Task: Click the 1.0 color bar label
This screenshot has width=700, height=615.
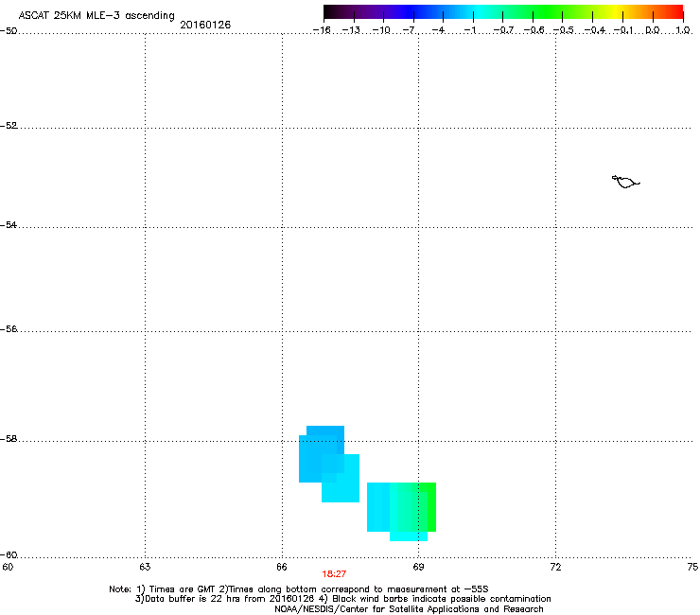Action: (683, 30)
